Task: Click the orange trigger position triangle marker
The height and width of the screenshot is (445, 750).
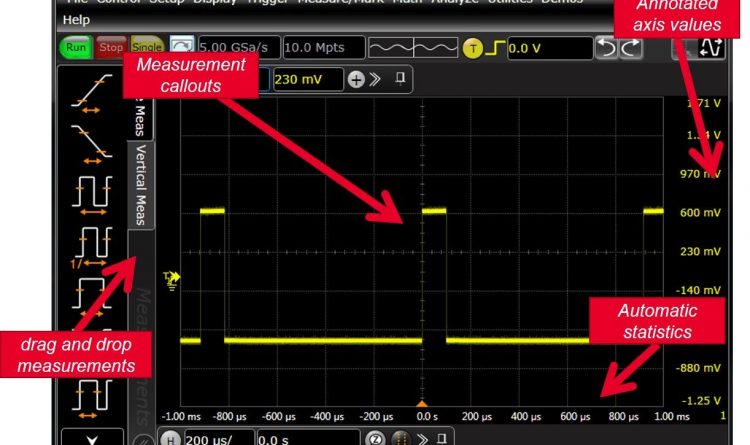Action: click(421, 404)
